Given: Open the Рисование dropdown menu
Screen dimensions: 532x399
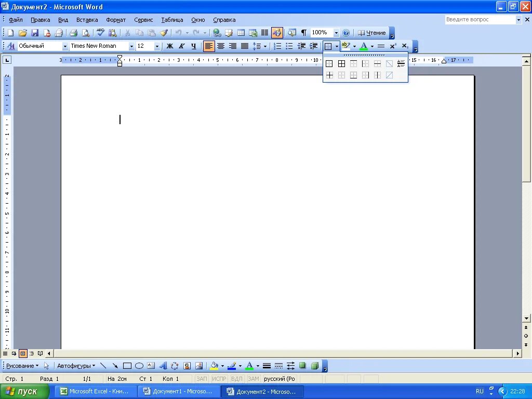Looking at the screenshot, I should point(22,366).
